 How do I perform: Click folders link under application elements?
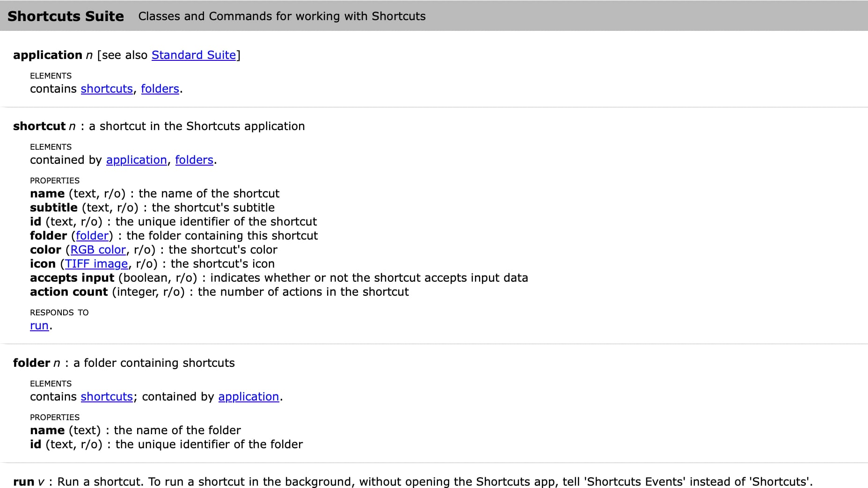[x=160, y=89]
